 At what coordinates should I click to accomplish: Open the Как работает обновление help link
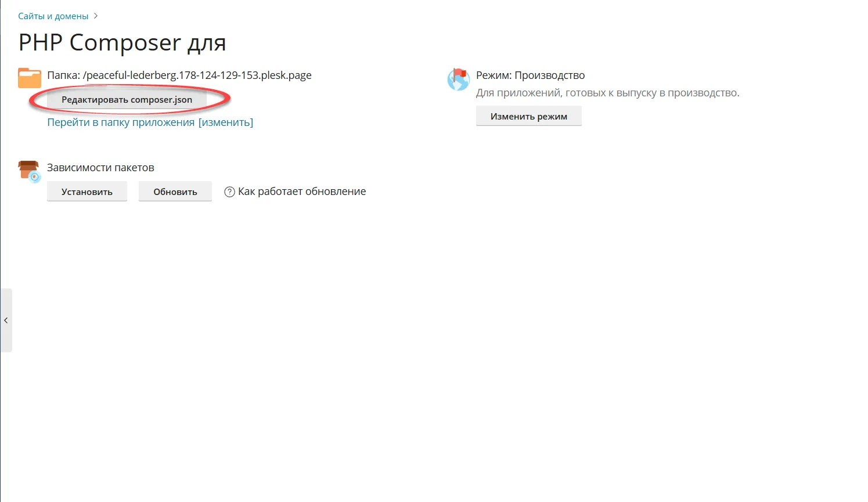point(302,192)
